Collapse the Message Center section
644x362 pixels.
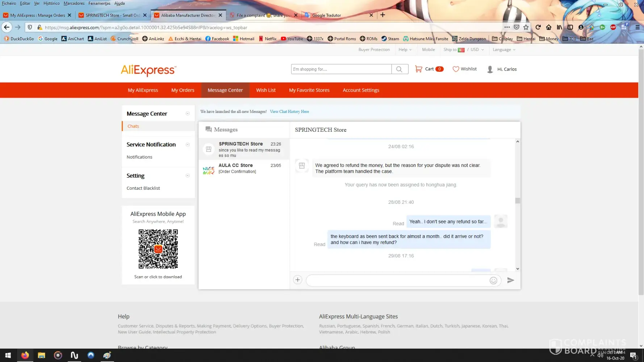[x=188, y=114]
